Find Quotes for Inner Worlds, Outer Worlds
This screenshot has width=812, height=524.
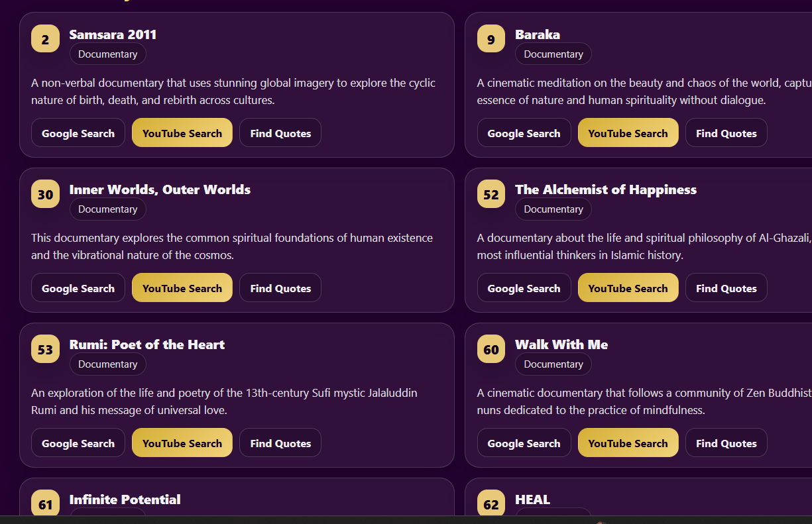click(x=280, y=288)
